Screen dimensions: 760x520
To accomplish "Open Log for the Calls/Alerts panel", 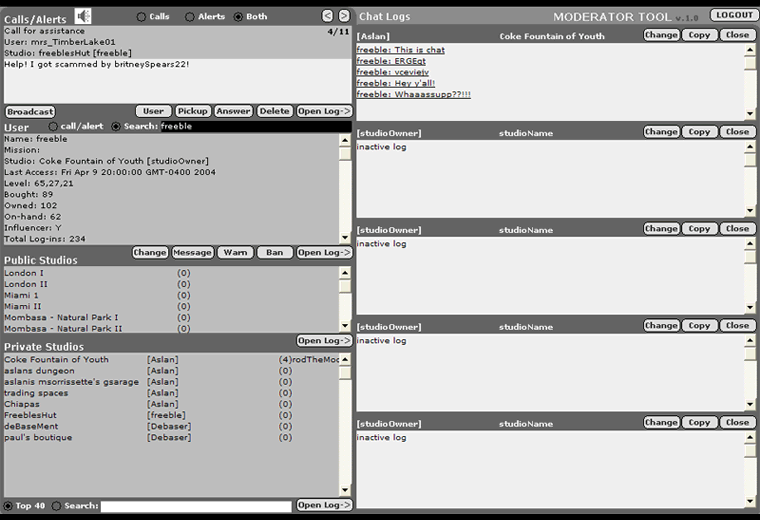I will click(324, 111).
